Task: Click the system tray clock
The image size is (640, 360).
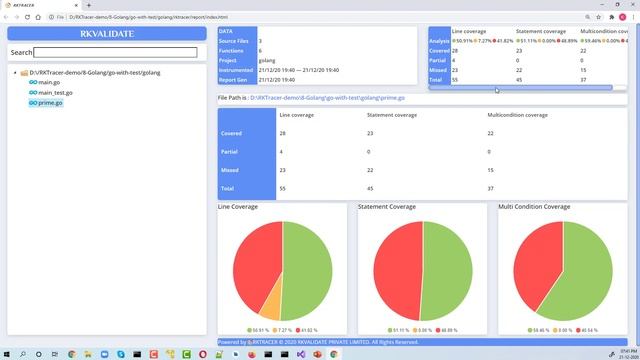Action: 629,354
